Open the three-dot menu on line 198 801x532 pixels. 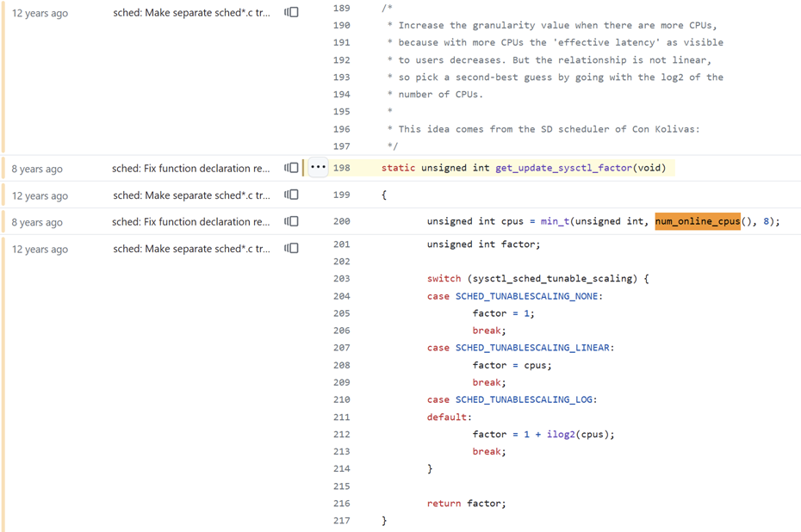pyautogui.click(x=318, y=168)
